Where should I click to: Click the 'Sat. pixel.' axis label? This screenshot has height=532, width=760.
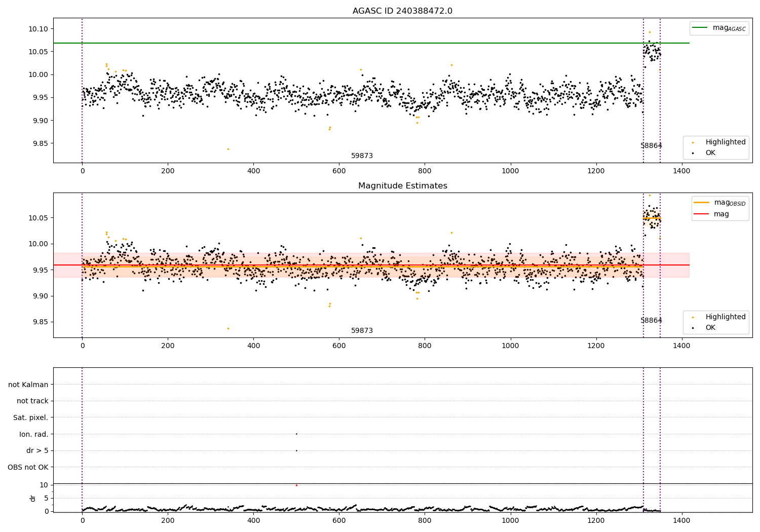(31, 418)
